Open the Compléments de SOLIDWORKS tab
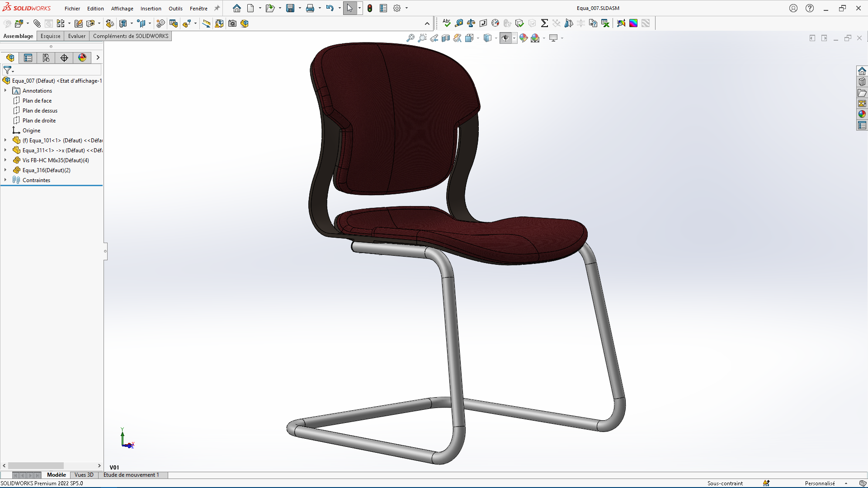Image resolution: width=868 pixels, height=488 pixels. click(x=131, y=36)
